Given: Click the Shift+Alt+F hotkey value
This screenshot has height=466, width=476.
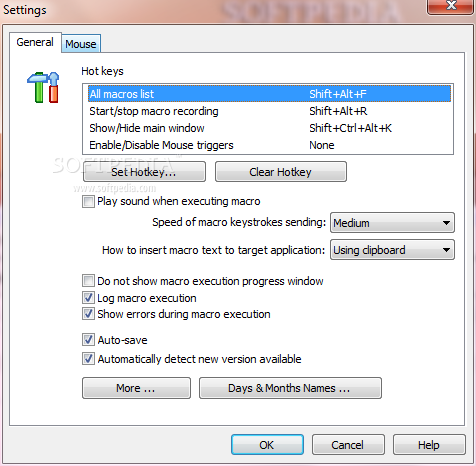Looking at the screenshot, I should coord(338,94).
